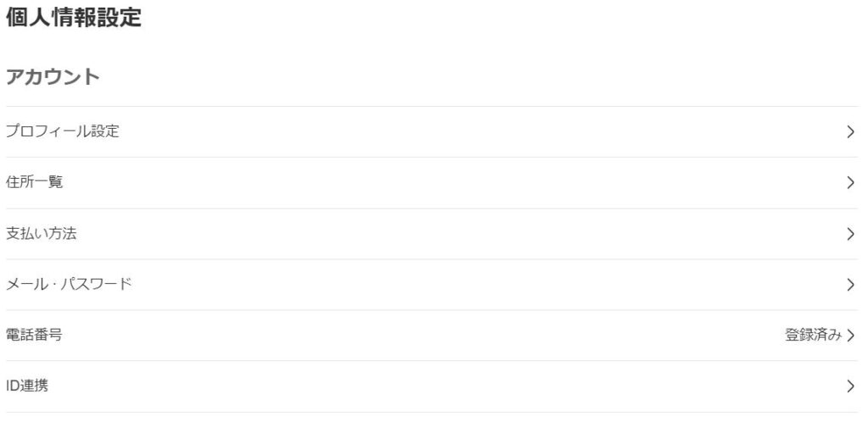Open the プロフィール設定 label
868x427 pixels.
coord(63,131)
